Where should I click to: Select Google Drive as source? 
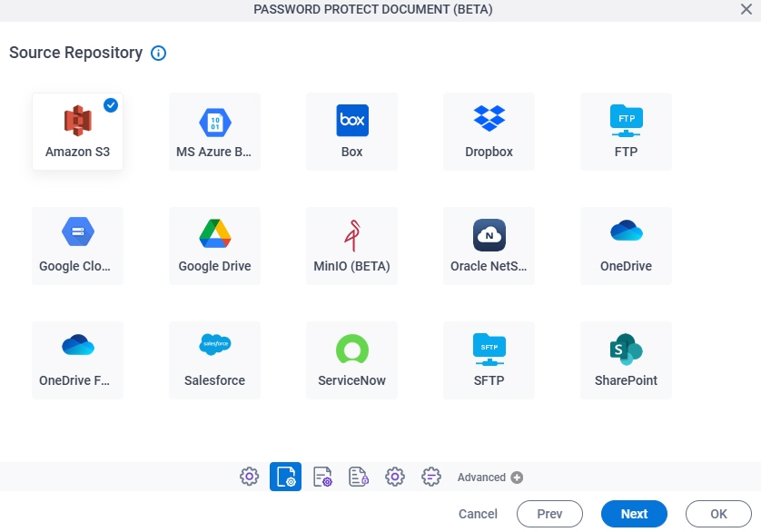point(214,246)
